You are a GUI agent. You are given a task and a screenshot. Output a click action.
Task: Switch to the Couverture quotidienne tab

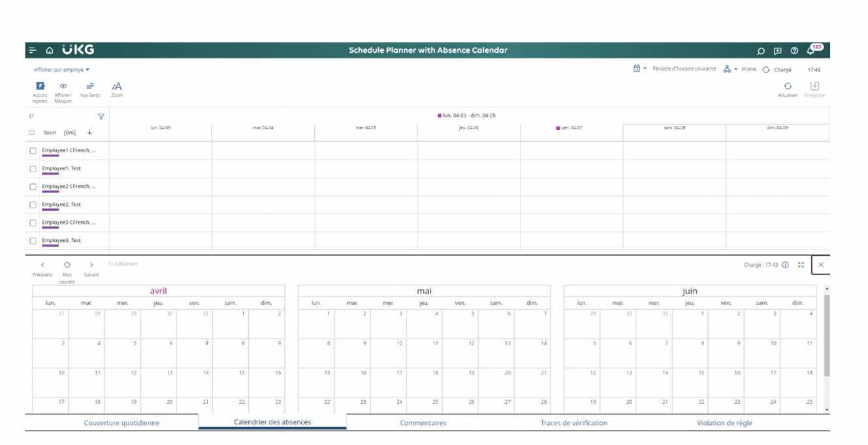(121, 423)
